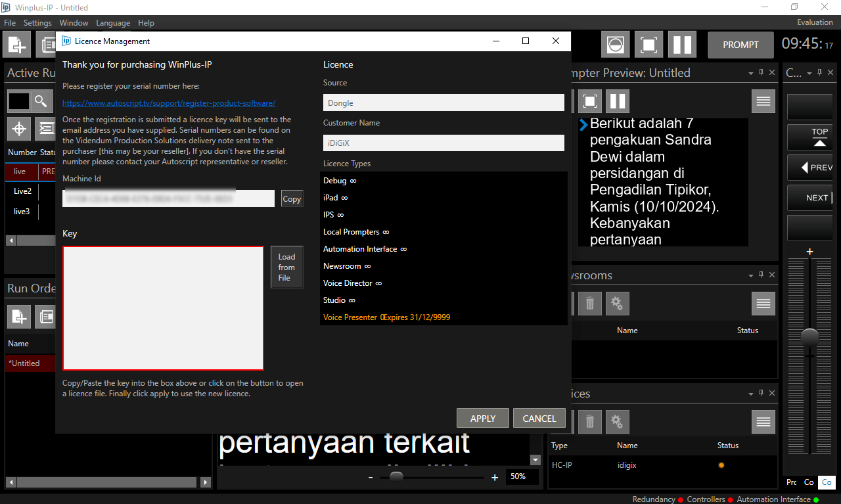841x504 pixels.
Task: Pin the Devices panel
Action: click(x=761, y=394)
